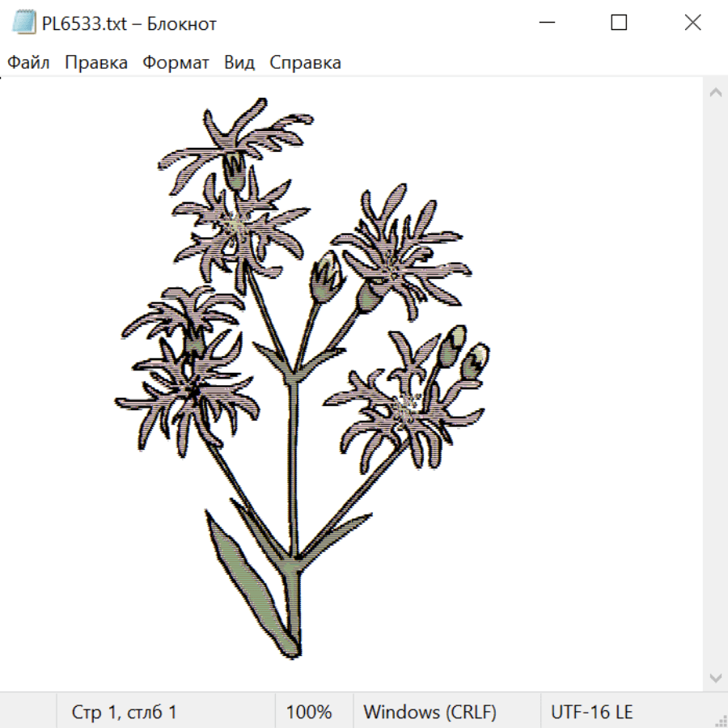Open the Формат menu

point(176,62)
